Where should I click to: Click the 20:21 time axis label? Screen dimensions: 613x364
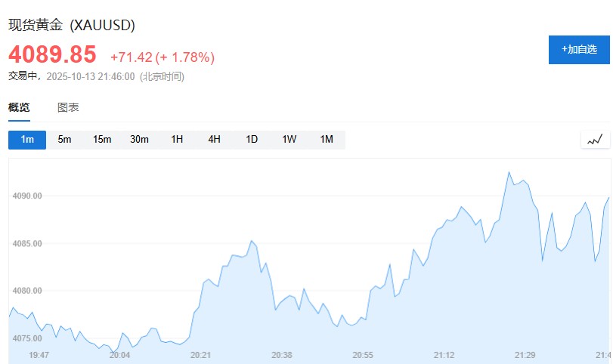point(200,354)
